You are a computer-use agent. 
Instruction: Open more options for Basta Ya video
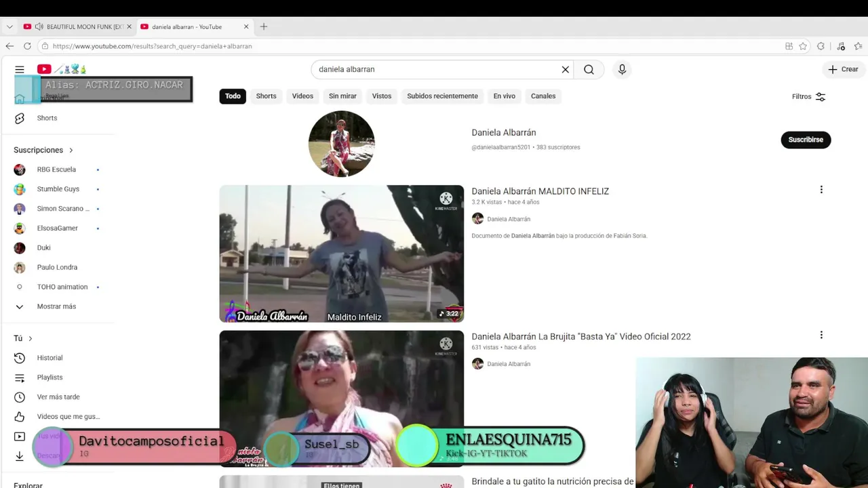point(821,335)
